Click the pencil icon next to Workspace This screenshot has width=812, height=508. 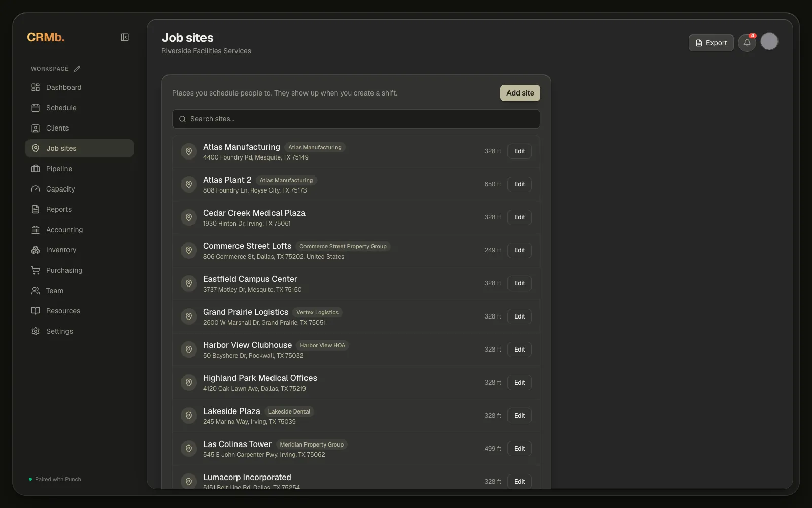pyautogui.click(x=77, y=69)
